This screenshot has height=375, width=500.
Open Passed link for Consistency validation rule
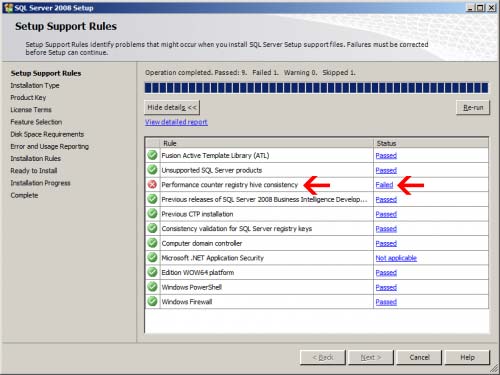(x=386, y=229)
